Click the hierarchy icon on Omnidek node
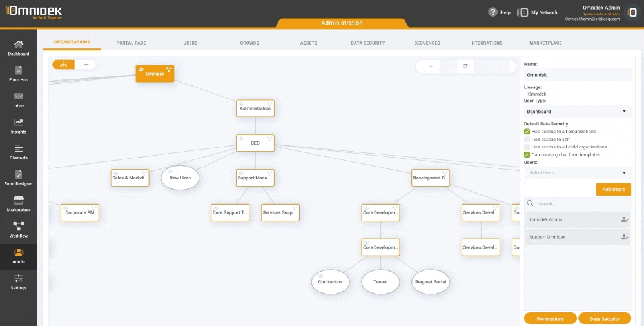This screenshot has height=326, width=644. pyautogui.click(x=169, y=69)
